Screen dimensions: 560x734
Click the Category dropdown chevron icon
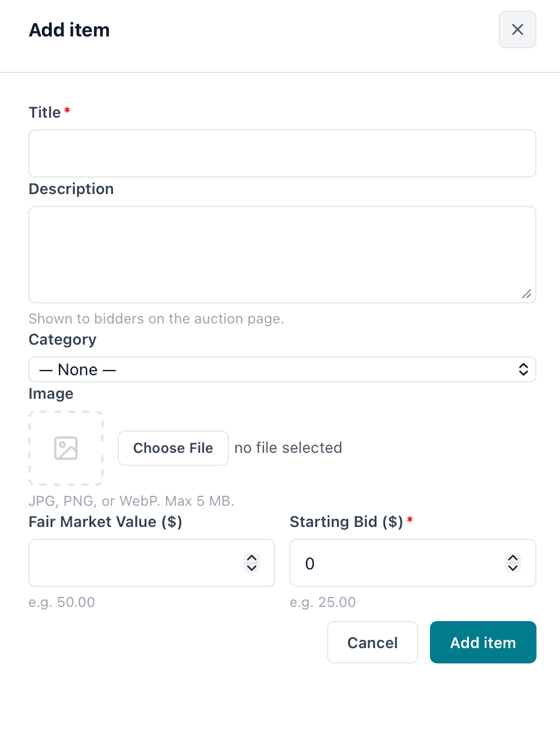[524, 369]
